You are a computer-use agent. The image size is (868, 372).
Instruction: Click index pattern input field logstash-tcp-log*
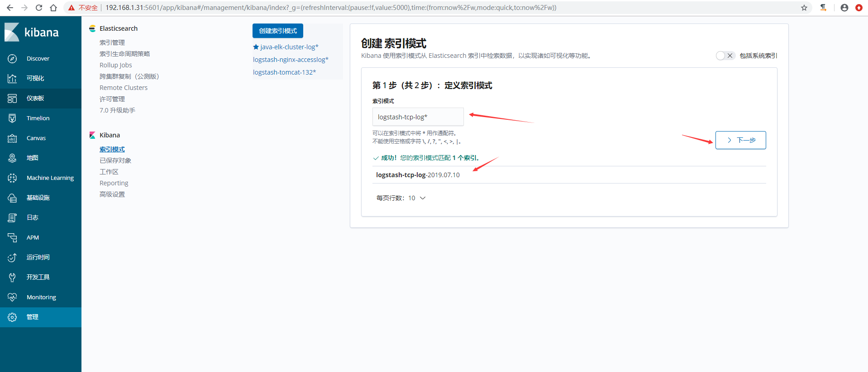tap(418, 117)
